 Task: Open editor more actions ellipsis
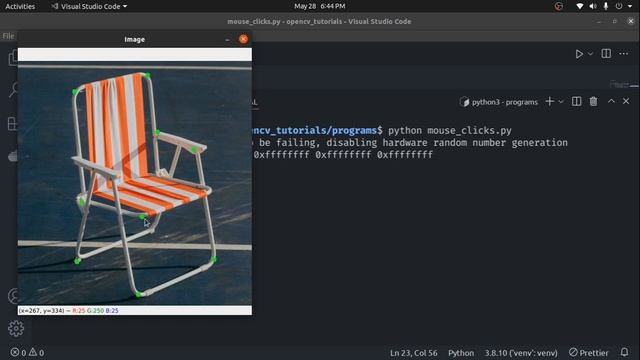(x=624, y=53)
